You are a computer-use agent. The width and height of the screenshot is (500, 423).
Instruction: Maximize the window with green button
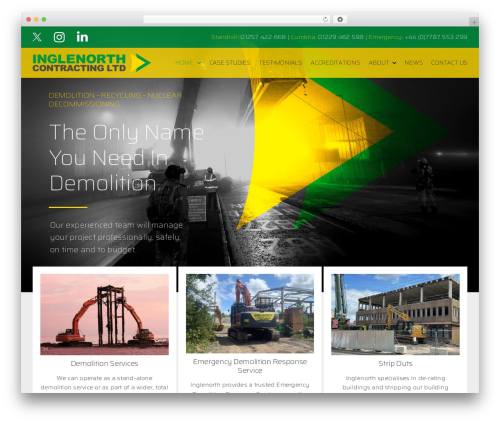(44, 19)
